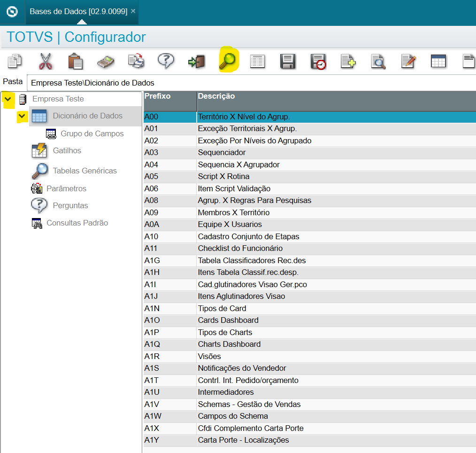Sort by Prefixo column header

click(x=170, y=102)
